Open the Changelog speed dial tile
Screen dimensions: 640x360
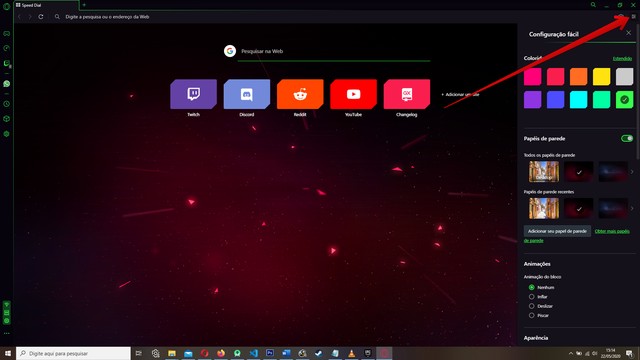(407, 94)
